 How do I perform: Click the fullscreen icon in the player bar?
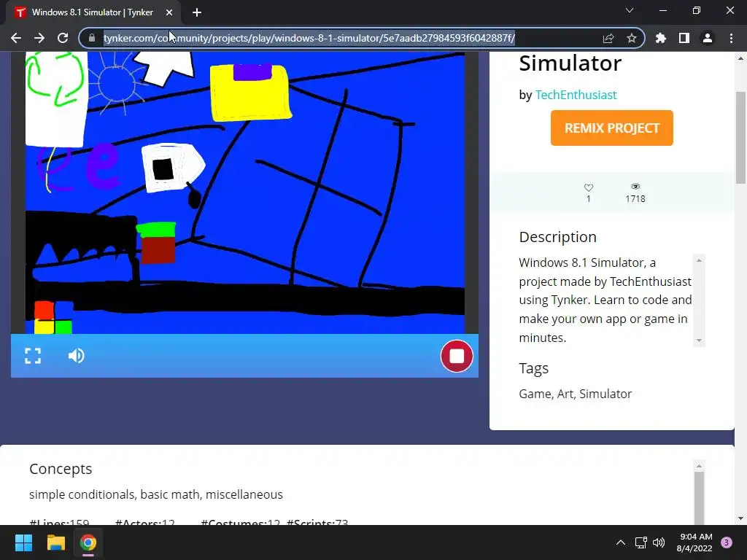pos(33,356)
